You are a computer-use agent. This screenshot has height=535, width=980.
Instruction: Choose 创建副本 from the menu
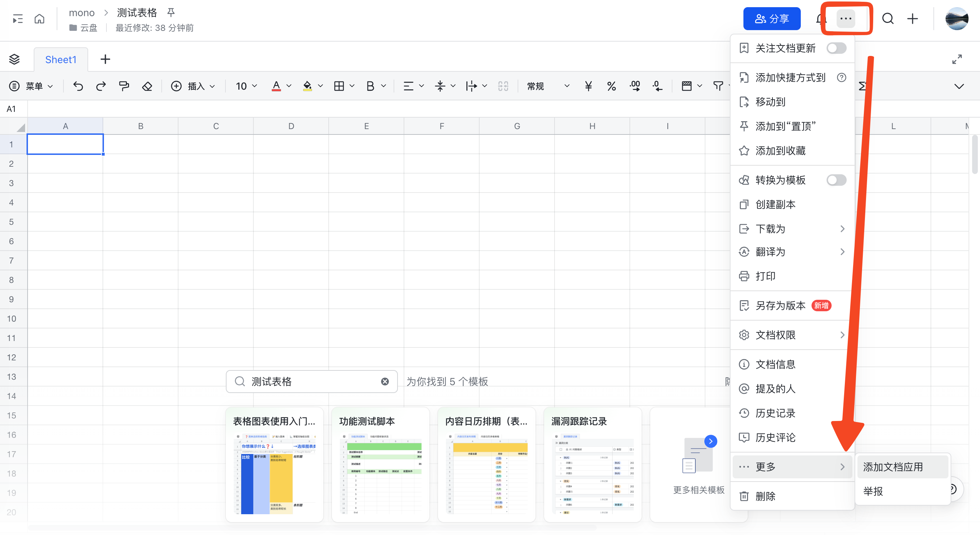tap(775, 204)
